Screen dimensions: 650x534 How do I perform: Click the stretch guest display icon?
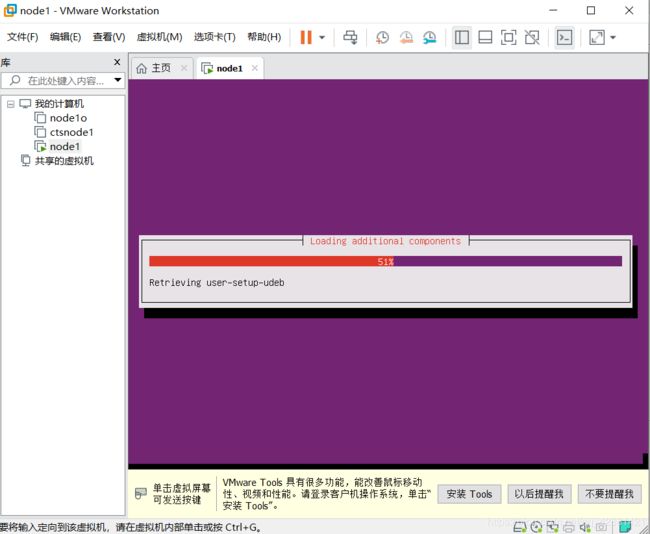597,37
